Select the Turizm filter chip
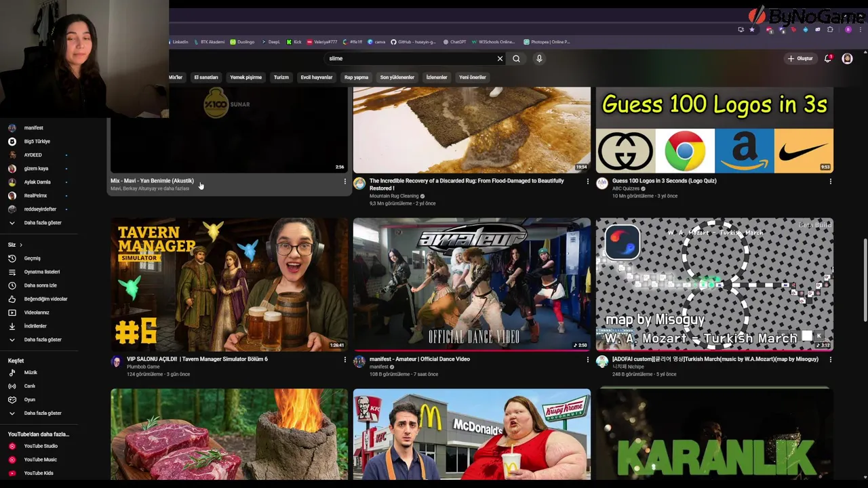 281,77
